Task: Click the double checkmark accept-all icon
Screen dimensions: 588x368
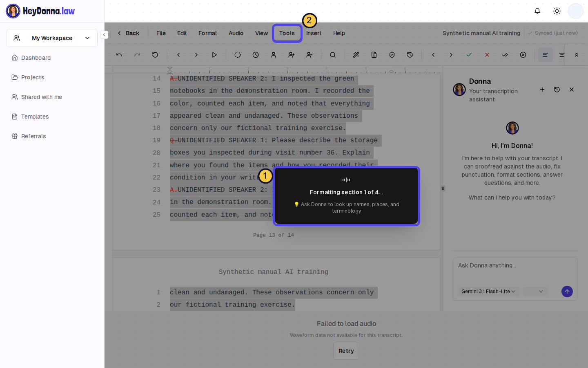Action: click(505, 55)
